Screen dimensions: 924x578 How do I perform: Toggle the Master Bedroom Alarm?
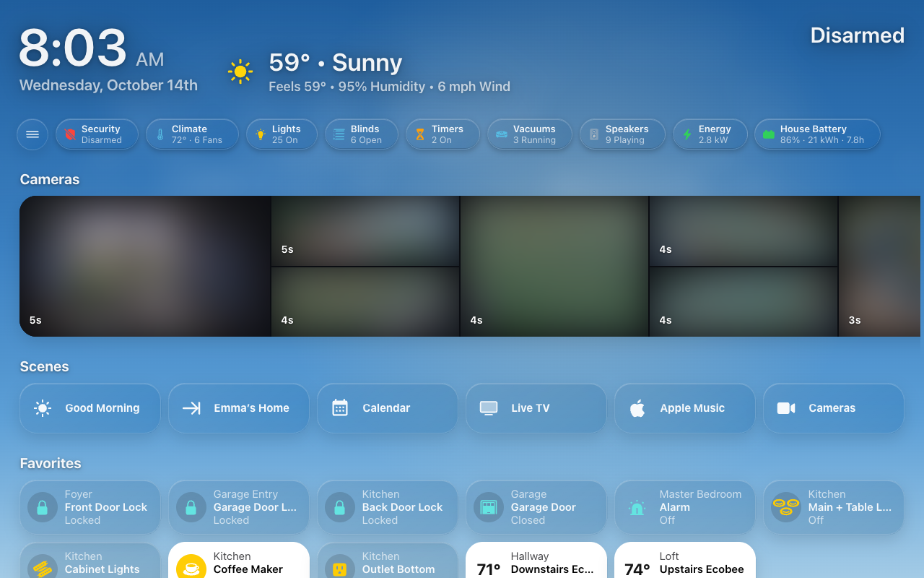point(685,507)
